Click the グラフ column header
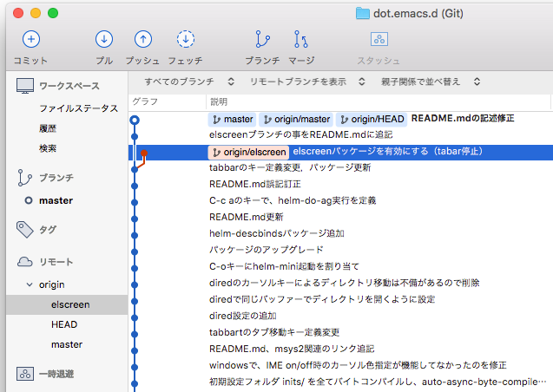 click(145, 101)
